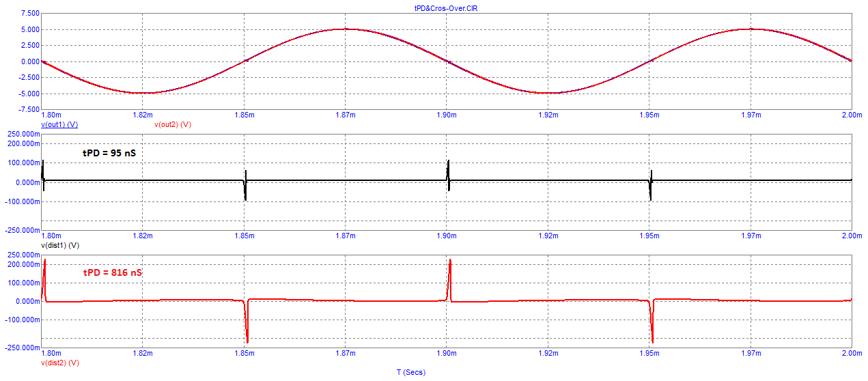Click 1.90m time label under top plot
Image resolution: width=868 pixels, height=381 pixels.
point(446,116)
